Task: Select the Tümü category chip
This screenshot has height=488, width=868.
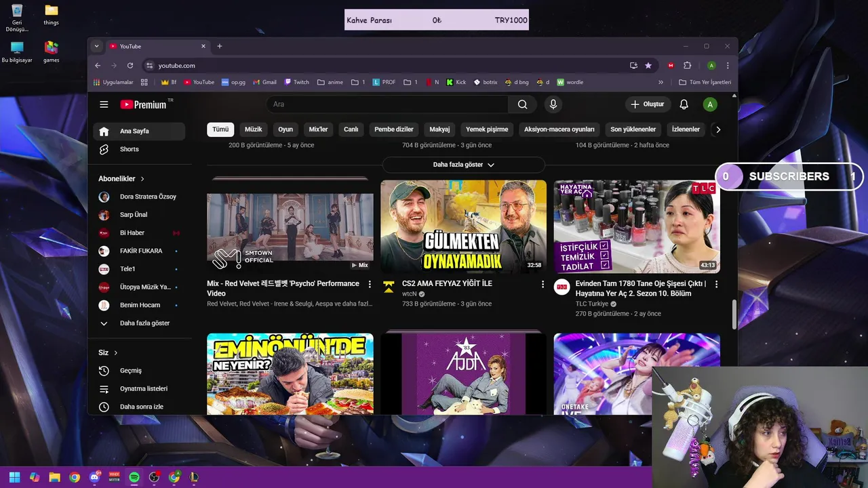Action: click(x=220, y=129)
